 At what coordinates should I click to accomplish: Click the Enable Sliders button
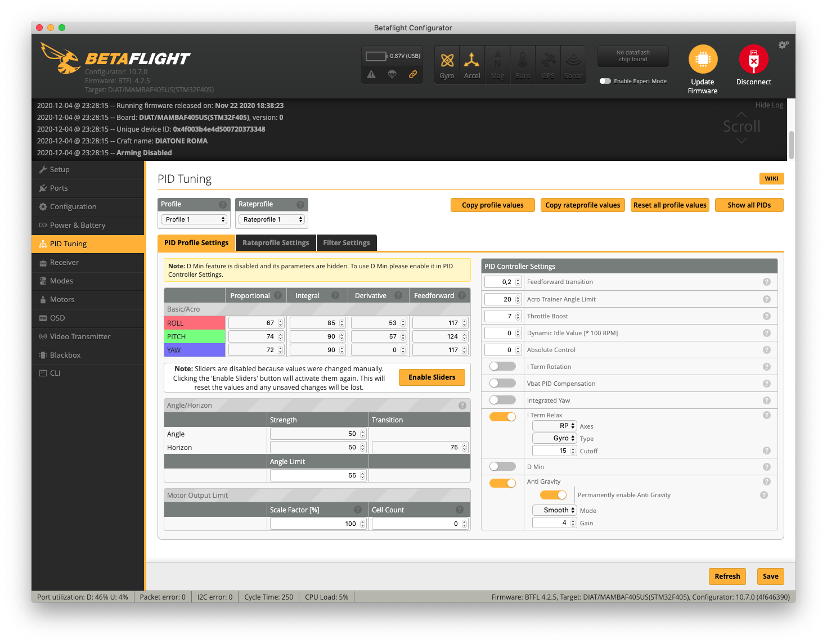coord(432,377)
